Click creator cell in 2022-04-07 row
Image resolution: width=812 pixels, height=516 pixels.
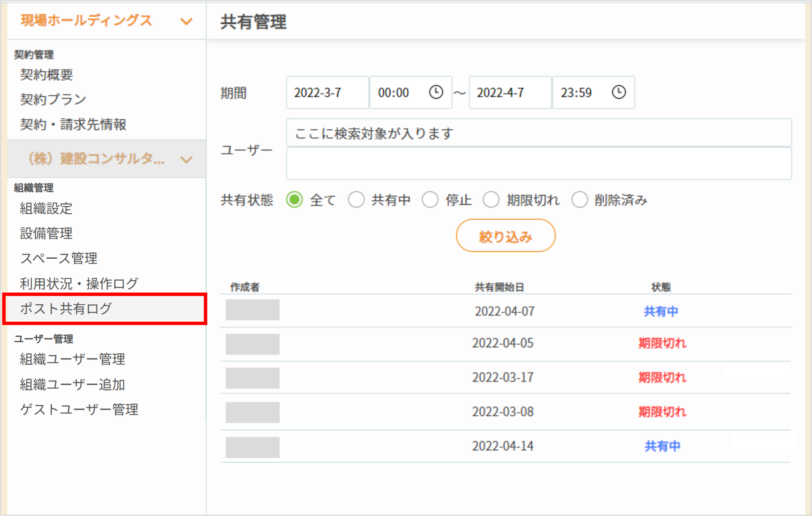[252, 310]
